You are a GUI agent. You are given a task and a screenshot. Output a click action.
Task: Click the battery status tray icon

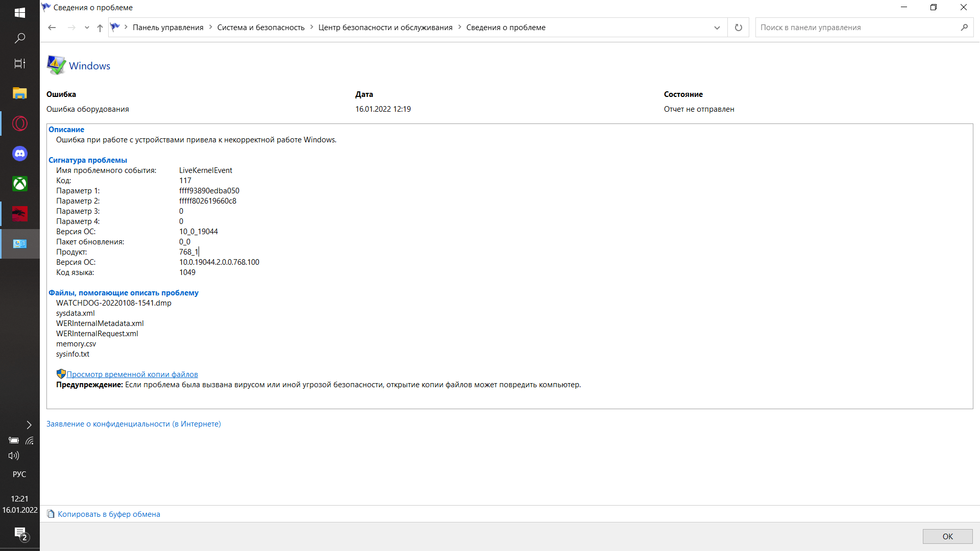pyautogui.click(x=14, y=440)
